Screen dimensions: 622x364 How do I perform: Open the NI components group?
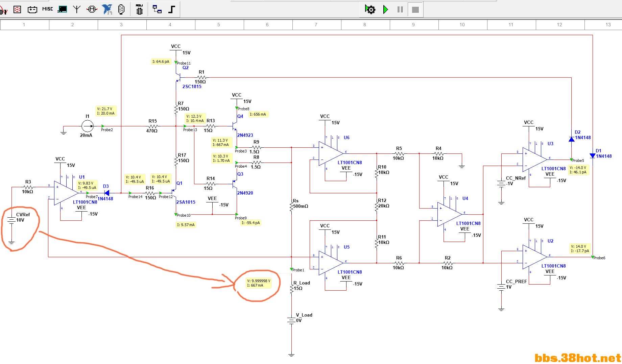point(107,9)
